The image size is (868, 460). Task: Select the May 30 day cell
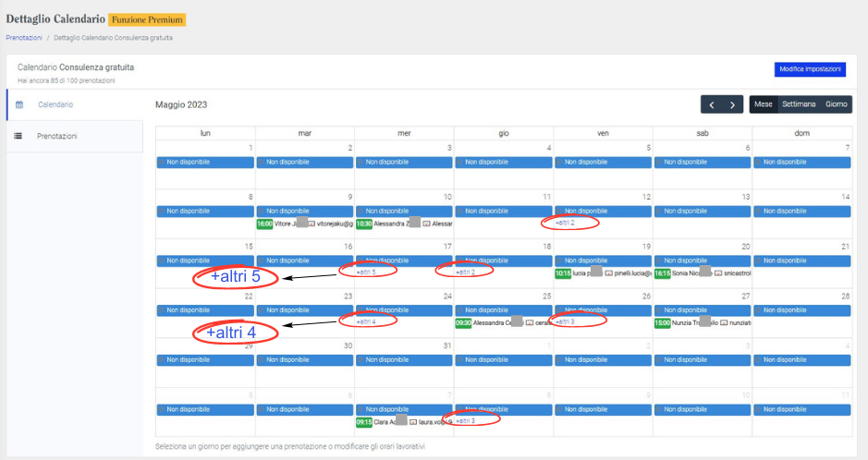[305, 369]
